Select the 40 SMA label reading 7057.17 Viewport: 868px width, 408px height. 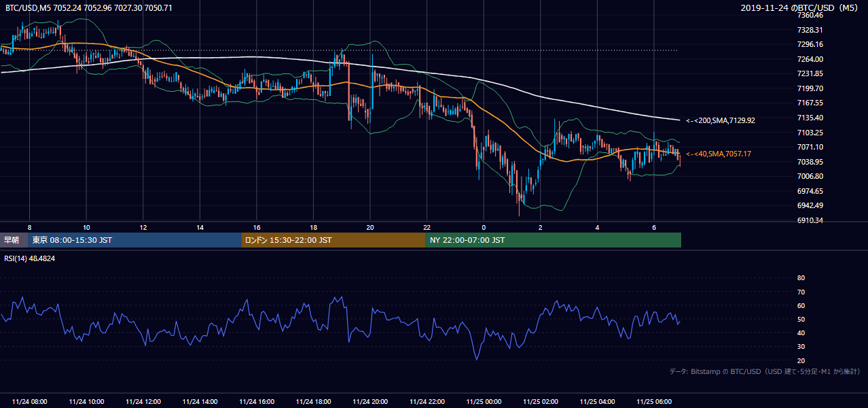[x=718, y=154]
